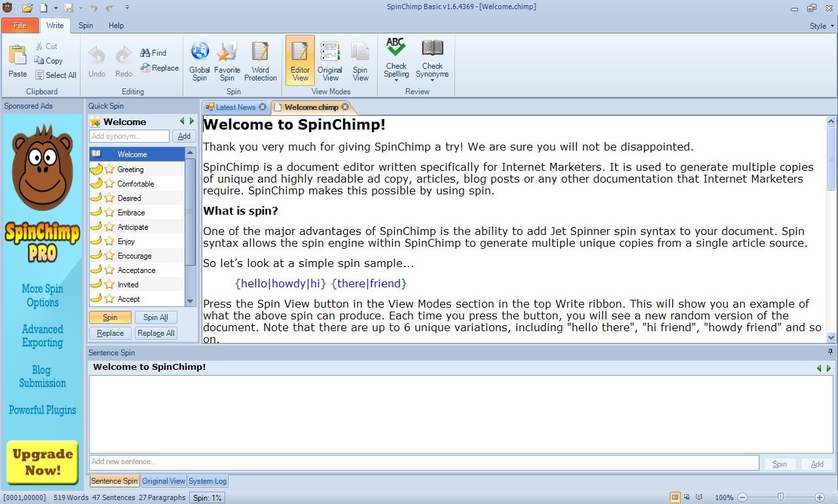Pin the Sentence Spin panel

coord(831,352)
